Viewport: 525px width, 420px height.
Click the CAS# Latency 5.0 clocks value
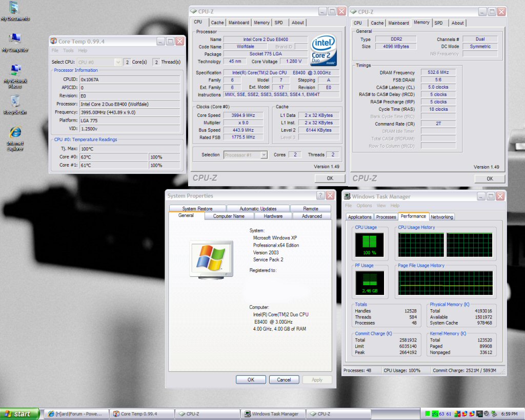pyautogui.click(x=438, y=87)
